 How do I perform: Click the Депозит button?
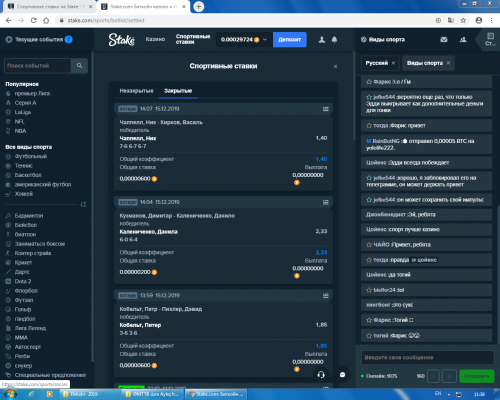(290, 40)
